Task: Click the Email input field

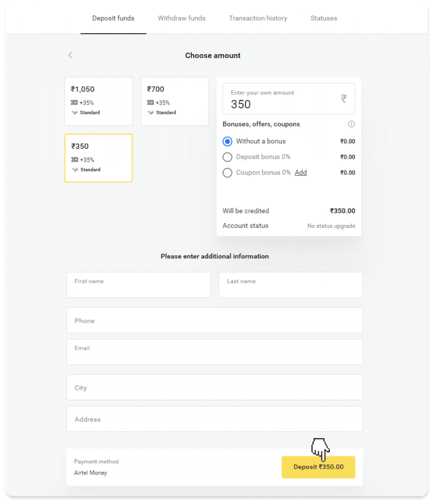Action: [215, 352]
